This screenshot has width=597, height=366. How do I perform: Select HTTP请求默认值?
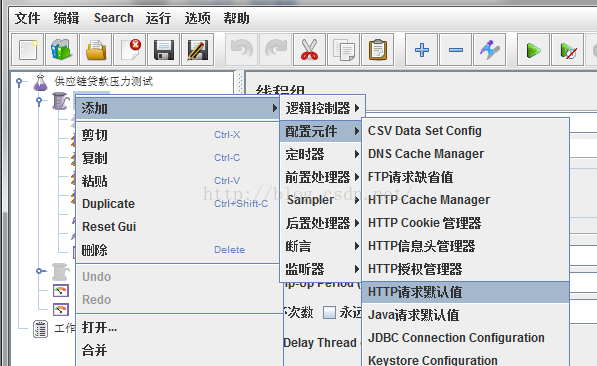coord(465,292)
